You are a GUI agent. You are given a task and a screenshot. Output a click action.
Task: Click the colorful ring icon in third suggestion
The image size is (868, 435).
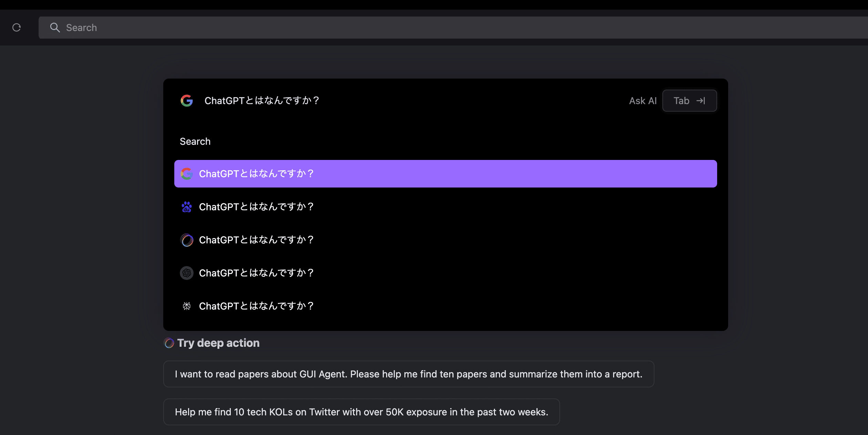pos(187,240)
